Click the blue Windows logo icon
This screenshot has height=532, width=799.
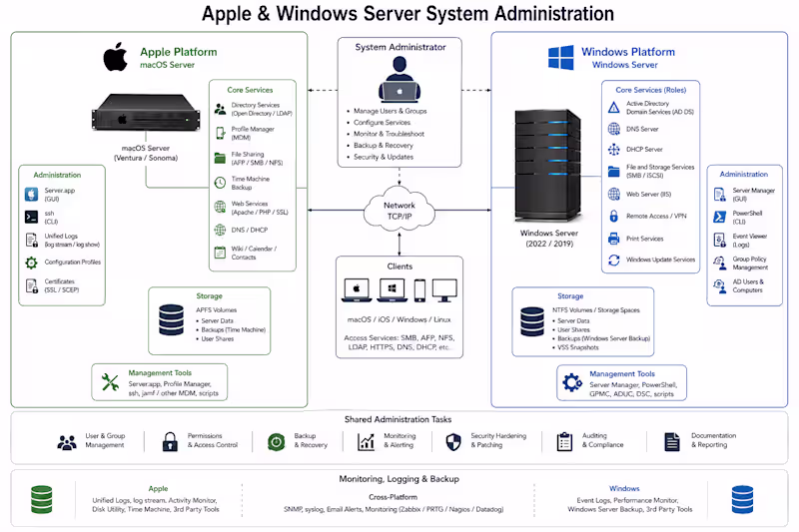tap(561, 57)
